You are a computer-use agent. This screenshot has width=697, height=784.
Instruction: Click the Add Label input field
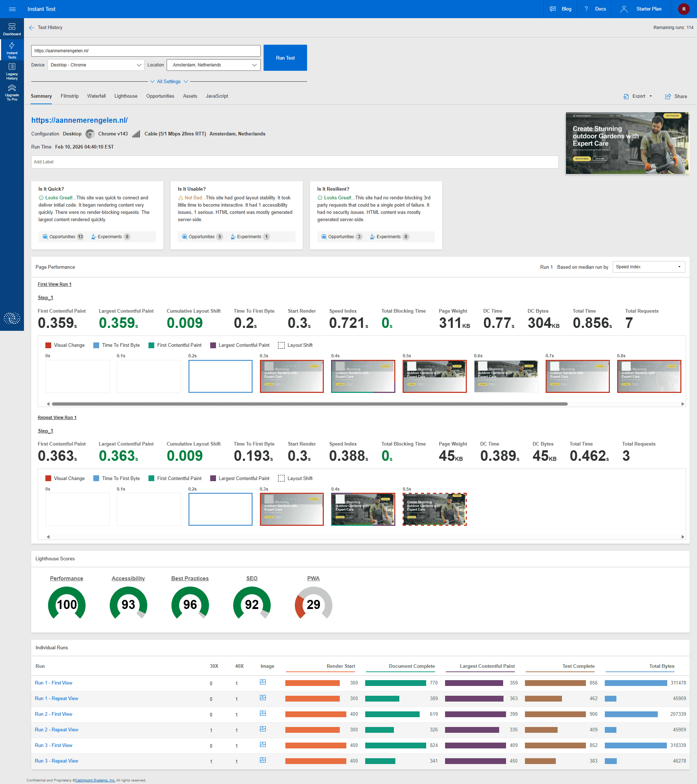click(294, 162)
